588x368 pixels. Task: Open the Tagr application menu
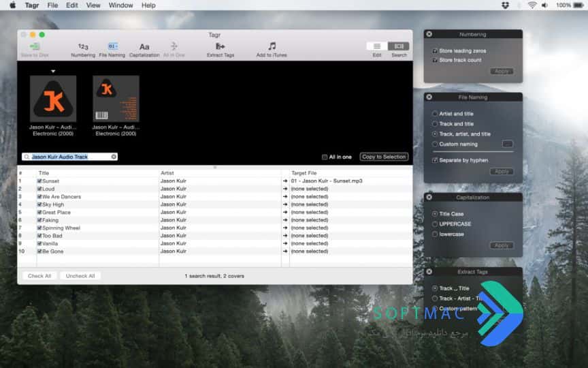pyautogui.click(x=32, y=5)
